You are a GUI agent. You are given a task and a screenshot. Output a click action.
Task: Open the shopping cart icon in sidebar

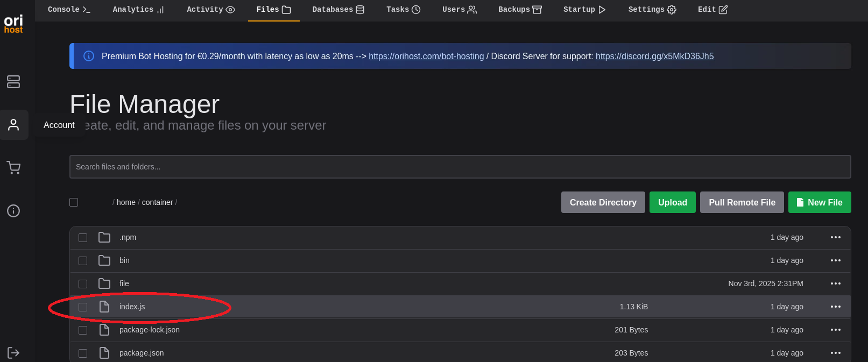pos(13,168)
